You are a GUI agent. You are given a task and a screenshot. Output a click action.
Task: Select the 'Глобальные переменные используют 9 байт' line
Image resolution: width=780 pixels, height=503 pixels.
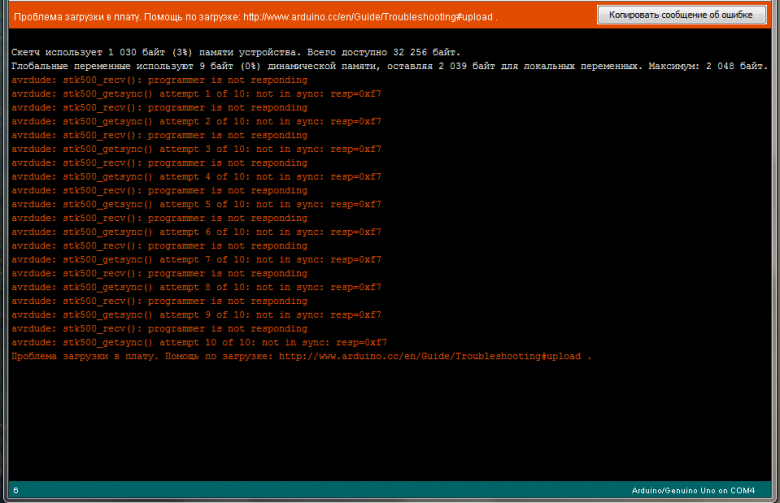390,66
